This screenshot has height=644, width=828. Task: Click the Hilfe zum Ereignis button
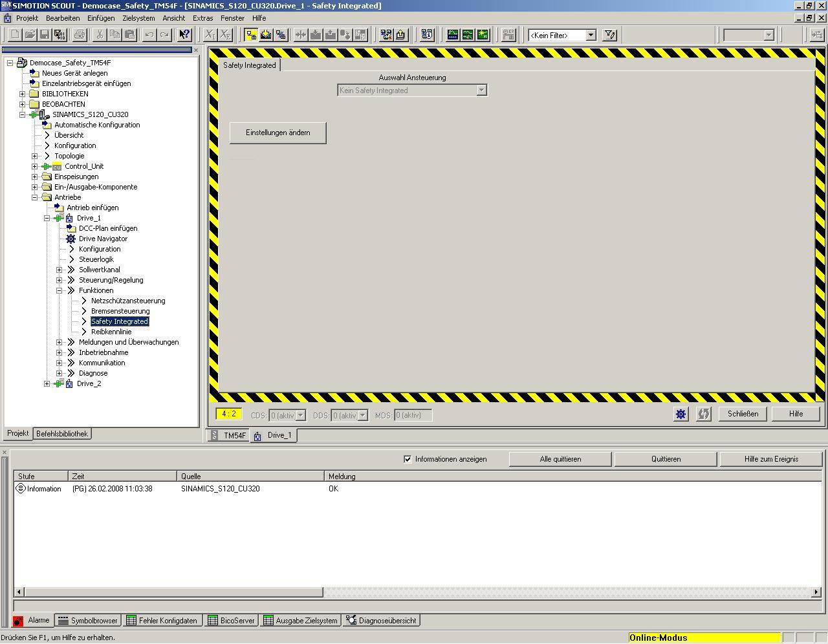pos(771,459)
